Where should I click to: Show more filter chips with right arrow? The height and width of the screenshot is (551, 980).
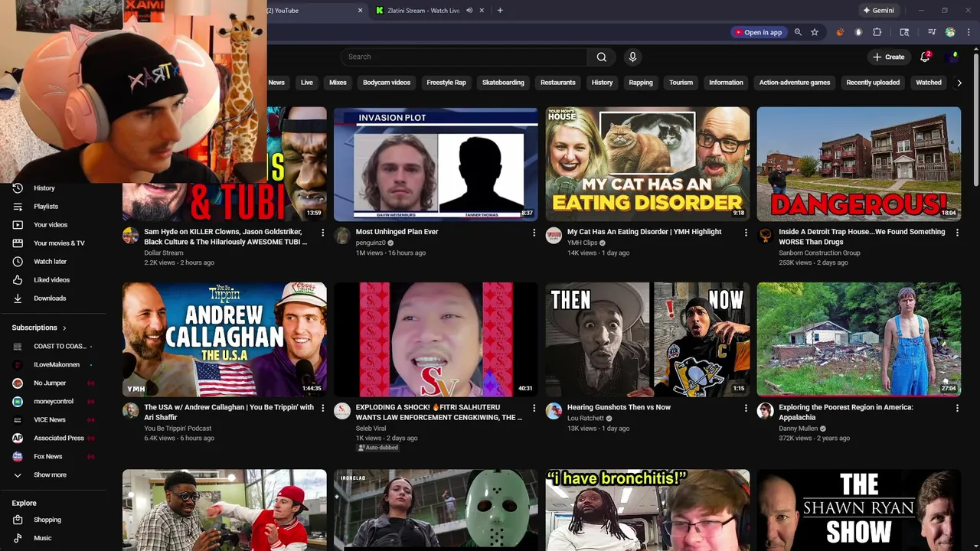click(959, 83)
